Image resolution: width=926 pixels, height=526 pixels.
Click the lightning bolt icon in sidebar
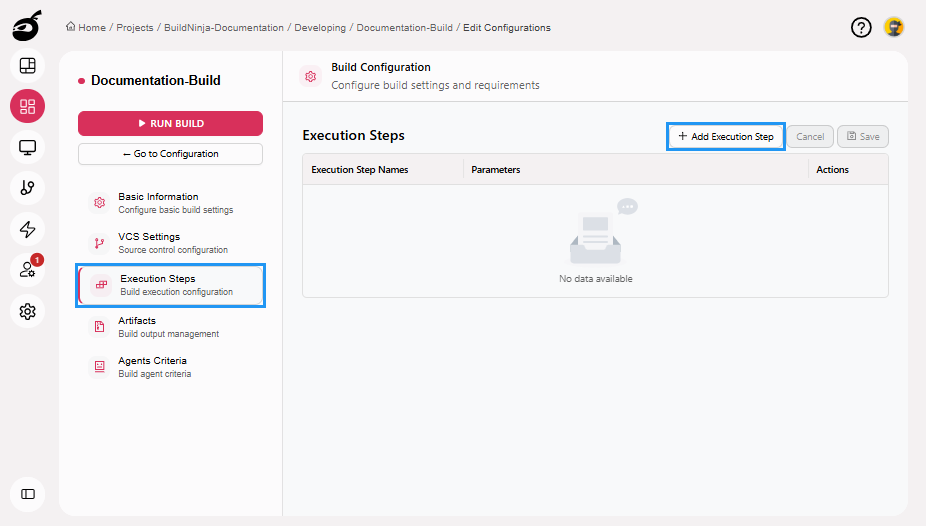pyautogui.click(x=28, y=229)
